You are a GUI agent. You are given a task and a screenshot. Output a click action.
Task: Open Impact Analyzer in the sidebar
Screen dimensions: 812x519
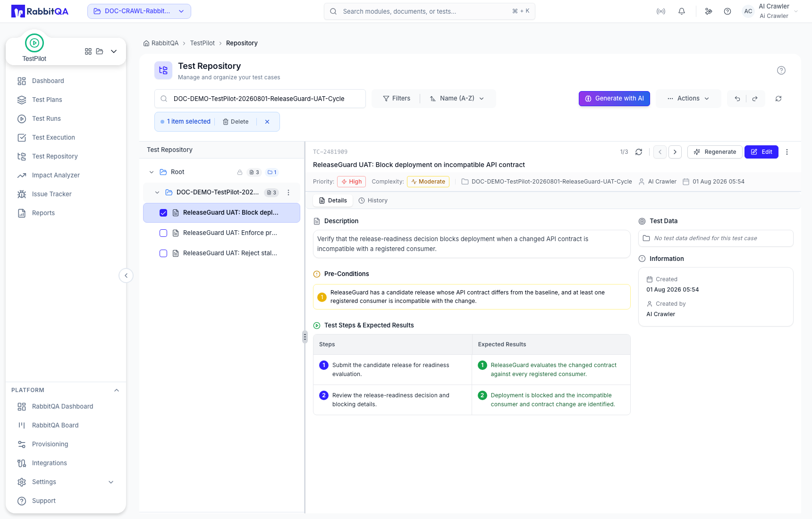pos(66,176)
